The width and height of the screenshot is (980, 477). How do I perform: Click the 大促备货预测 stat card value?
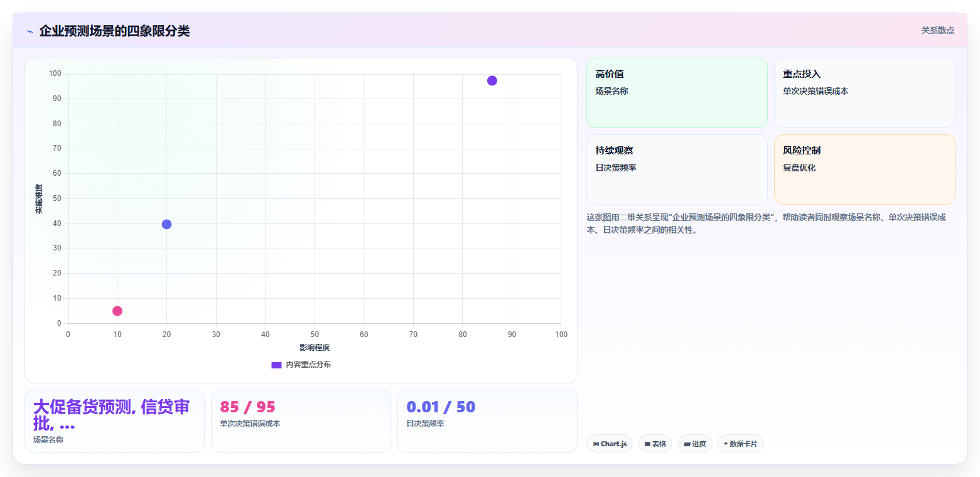[111, 415]
